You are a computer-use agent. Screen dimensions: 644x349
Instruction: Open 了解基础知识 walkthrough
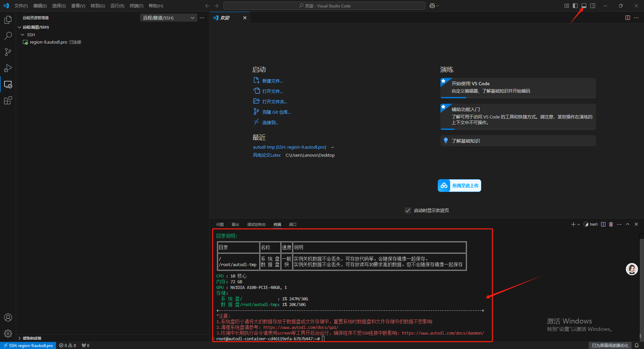coord(518,141)
